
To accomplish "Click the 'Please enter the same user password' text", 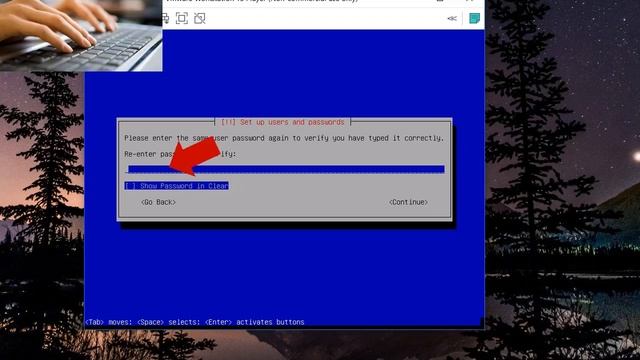I will tap(284, 138).
